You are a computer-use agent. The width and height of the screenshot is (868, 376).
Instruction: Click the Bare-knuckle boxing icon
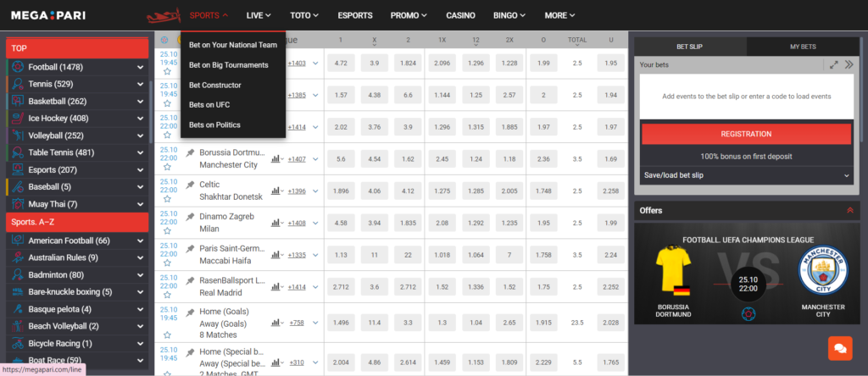(18, 292)
